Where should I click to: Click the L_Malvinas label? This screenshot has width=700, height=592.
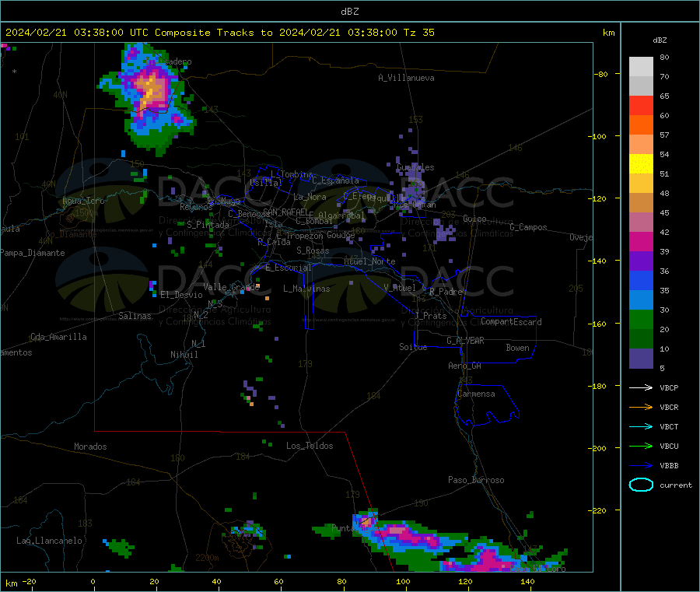pos(306,289)
